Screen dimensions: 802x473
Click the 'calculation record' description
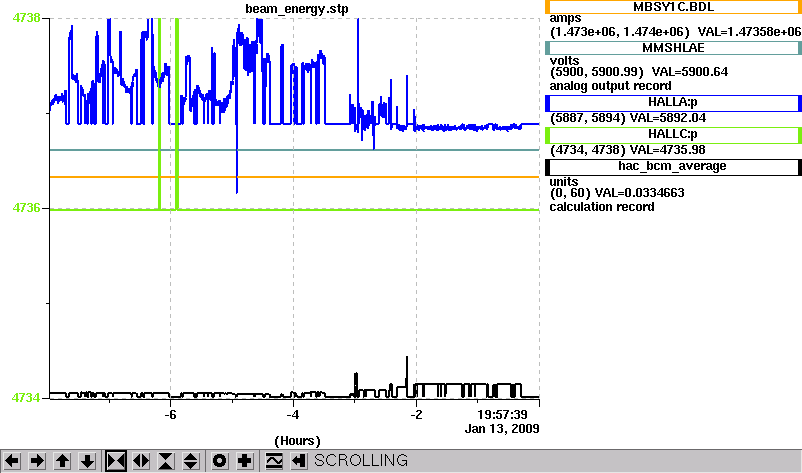click(x=602, y=207)
